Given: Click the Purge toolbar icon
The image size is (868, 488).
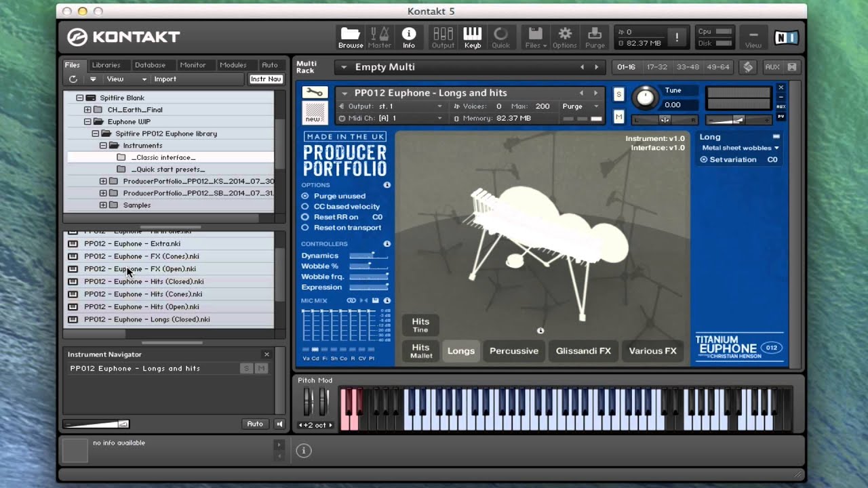Looking at the screenshot, I should 595,38.
